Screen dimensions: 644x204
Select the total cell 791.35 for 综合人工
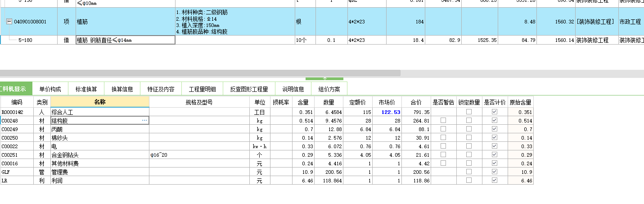pyautogui.click(x=416, y=112)
